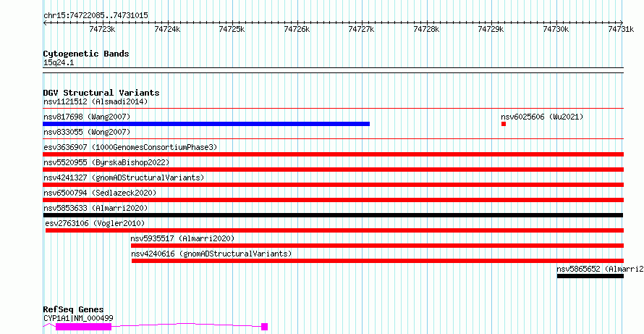Open variant nsv6500794 (Sedlazeck2020) label
The width and height of the screenshot is (644, 334).
100,193
